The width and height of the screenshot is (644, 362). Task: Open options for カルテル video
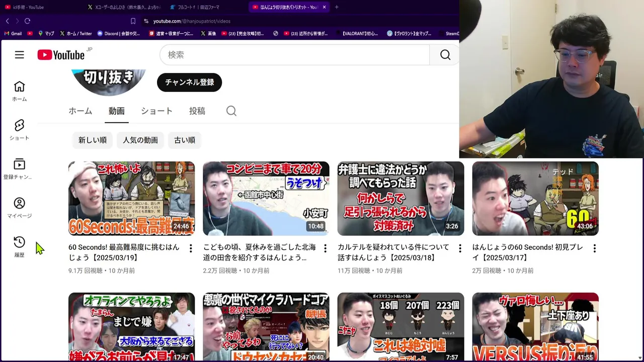pyautogui.click(x=460, y=248)
